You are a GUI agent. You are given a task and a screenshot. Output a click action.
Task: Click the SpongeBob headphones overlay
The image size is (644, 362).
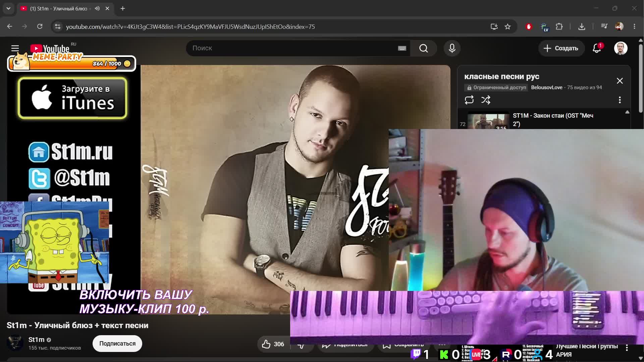[54, 242]
